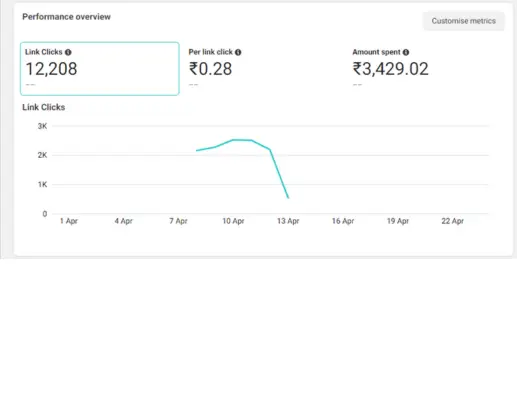Click the Link Clicks chart title
Image resolution: width=517 pixels, height=413 pixels.
(x=44, y=107)
